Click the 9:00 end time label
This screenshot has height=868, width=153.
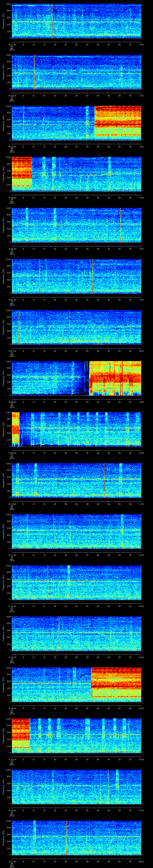pyautogui.click(x=141, y=402)
